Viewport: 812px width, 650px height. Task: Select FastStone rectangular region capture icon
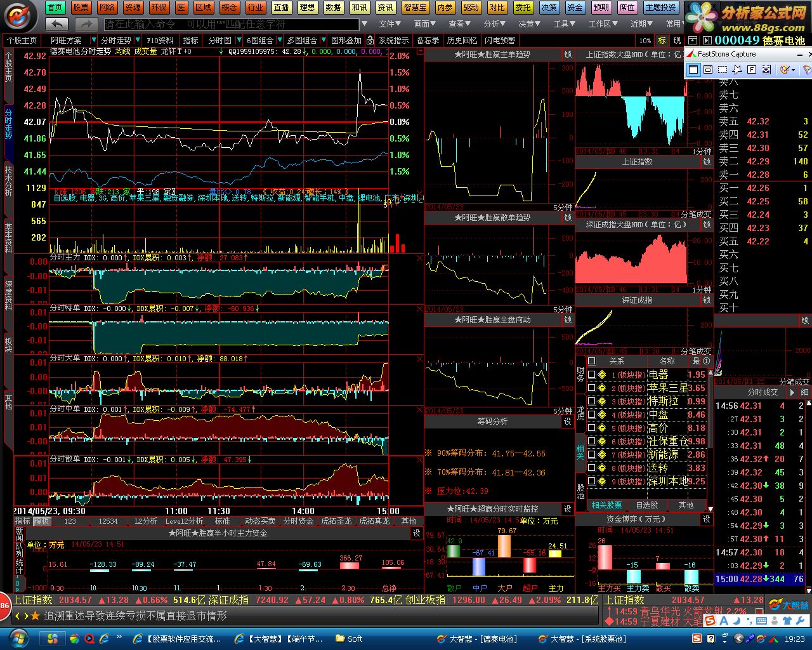point(723,70)
